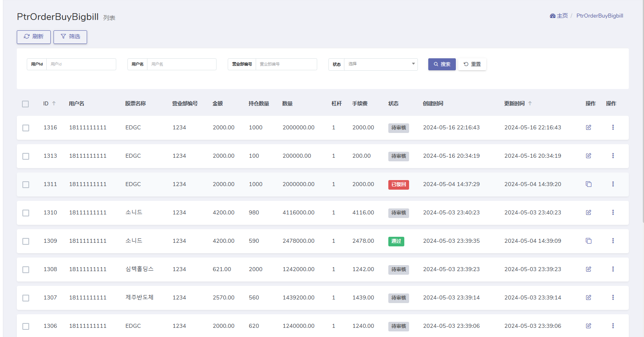Viewport: 644px width, 337px height.
Task: Click PtrOrderBuyBigbill breadcrumb item
Action: coord(599,16)
